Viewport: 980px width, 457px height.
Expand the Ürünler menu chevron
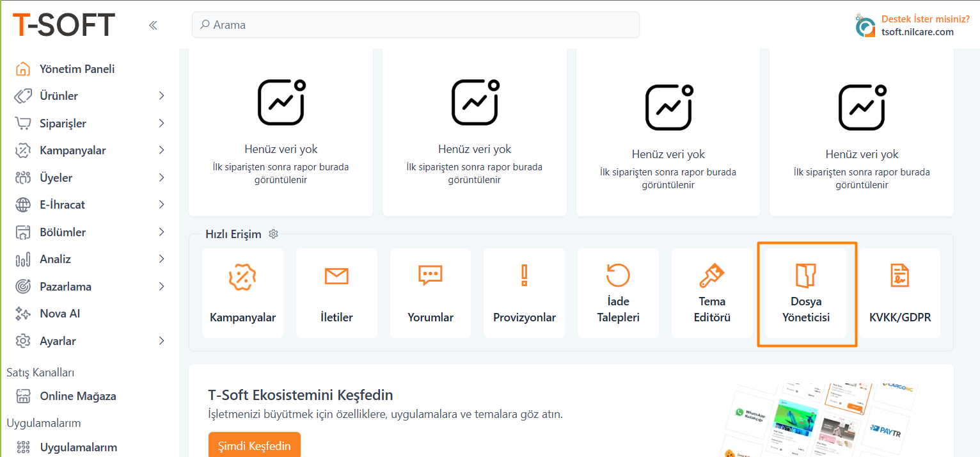pos(161,96)
